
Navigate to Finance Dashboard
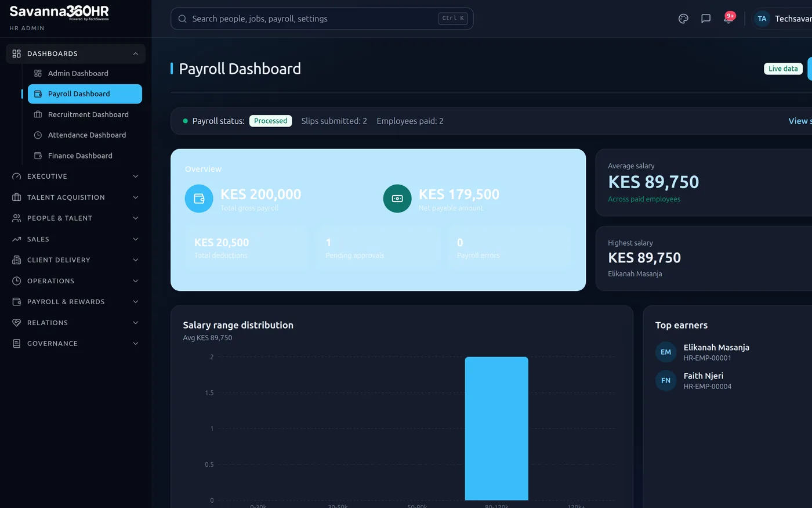[x=85, y=156]
